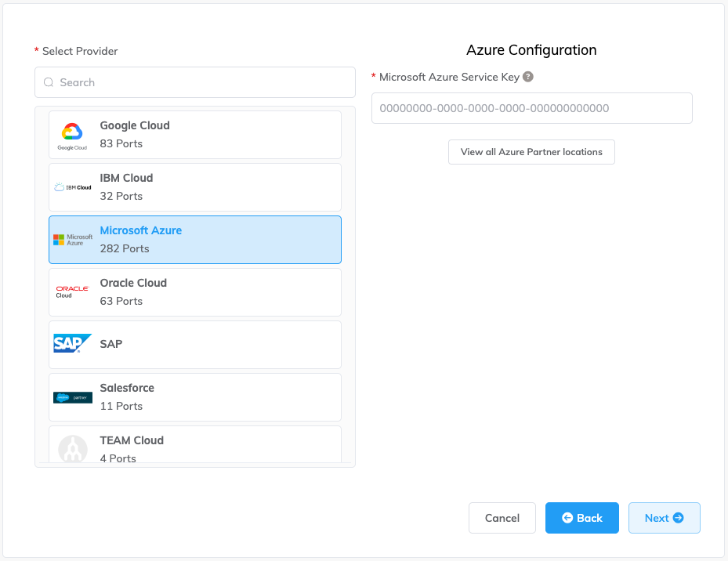
Task: Click the search magnifier icon
Action: [x=49, y=82]
